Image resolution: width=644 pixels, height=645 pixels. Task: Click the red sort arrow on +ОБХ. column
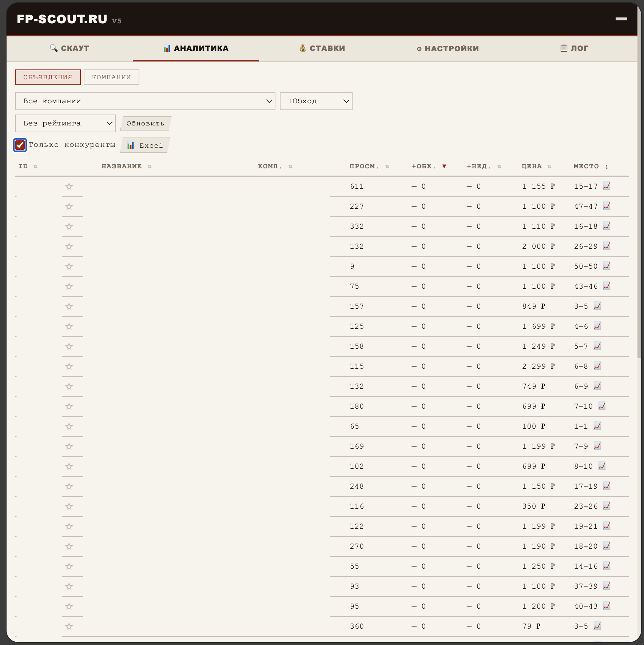click(x=444, y=167)
